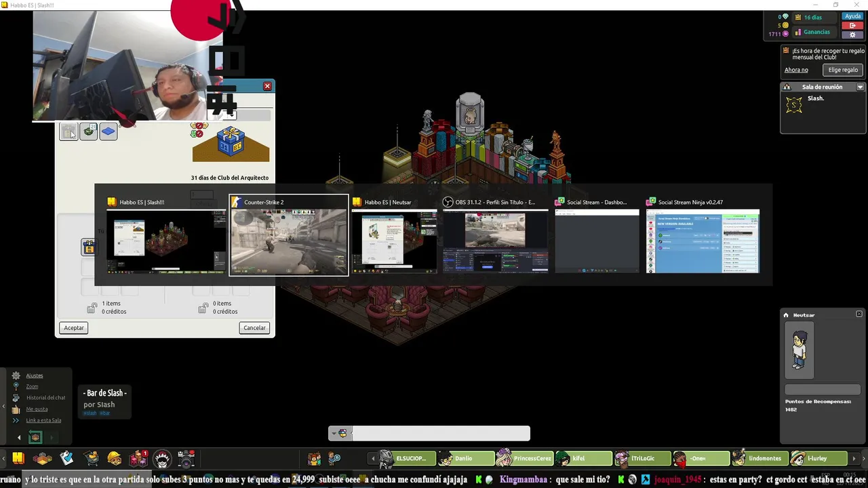Open friend lTriLoGic in friend bar

click(x=642, y=459)
